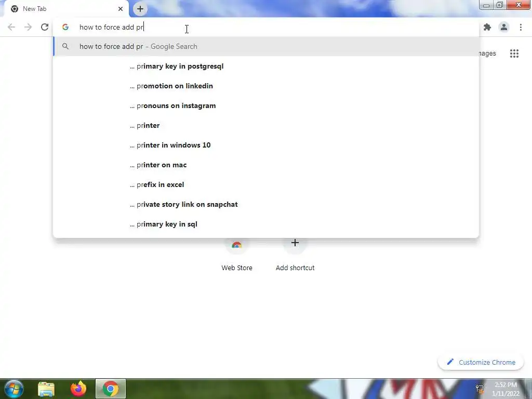Click the browser back arrow
The width and height of the screenshot is (532, 399).
point(11,27)
